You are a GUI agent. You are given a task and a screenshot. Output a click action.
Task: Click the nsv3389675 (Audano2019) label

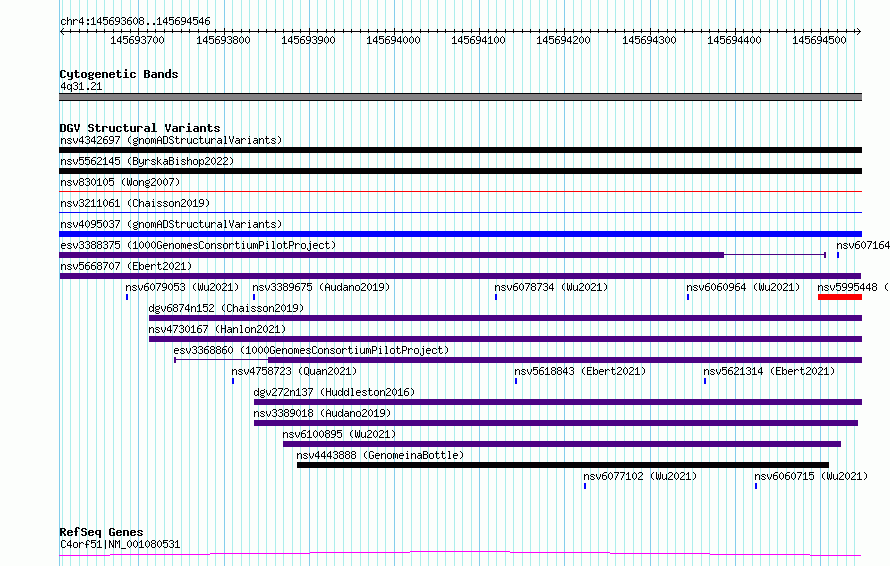tap(321, 287)
